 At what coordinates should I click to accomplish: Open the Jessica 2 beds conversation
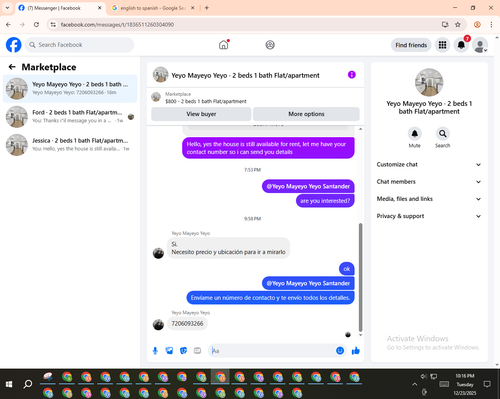(70, 145)
